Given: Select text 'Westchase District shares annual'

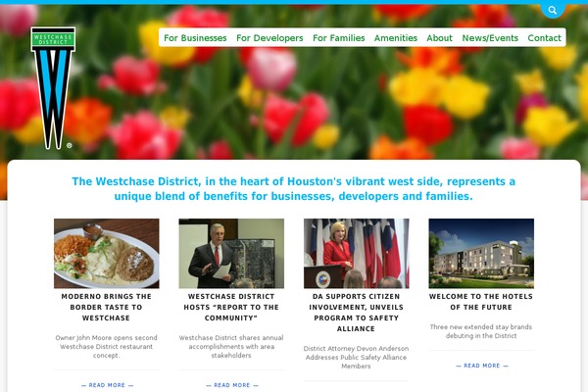Looking at the screenshot, I should pyautogui.click(x=231, y=337).
